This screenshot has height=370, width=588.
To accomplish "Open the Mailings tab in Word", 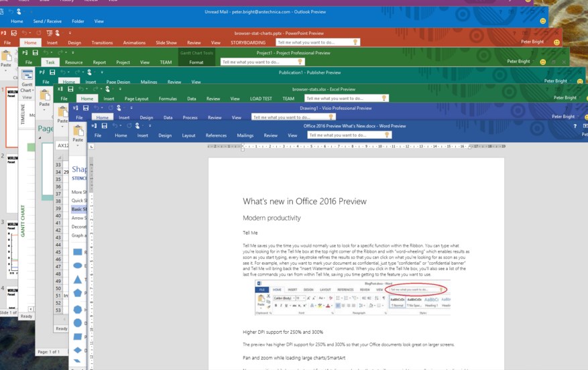I will (245, 135).
